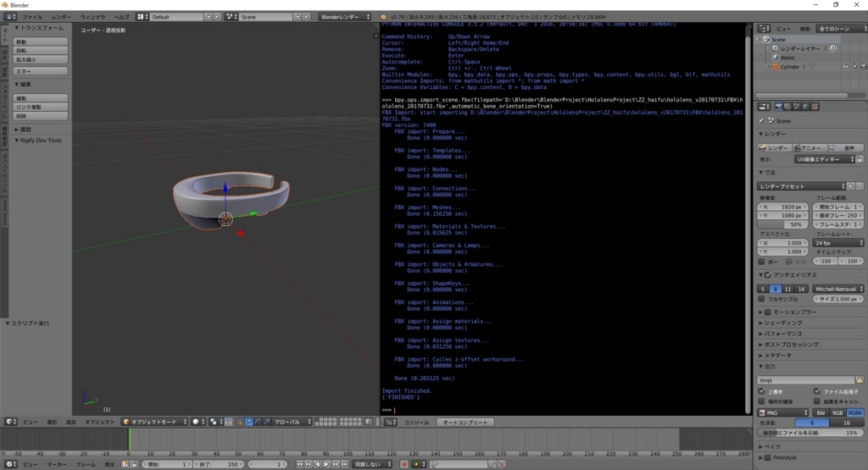Toggle Cylinder selectability cursor icon in outliner
868x470 pixels.
(854, 67)
